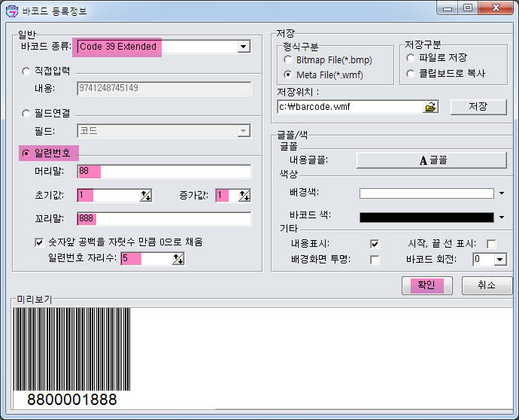Open font dialog via 글꼴 button
Viewport: 519px width, 420px height.
(x=432, y=160)
